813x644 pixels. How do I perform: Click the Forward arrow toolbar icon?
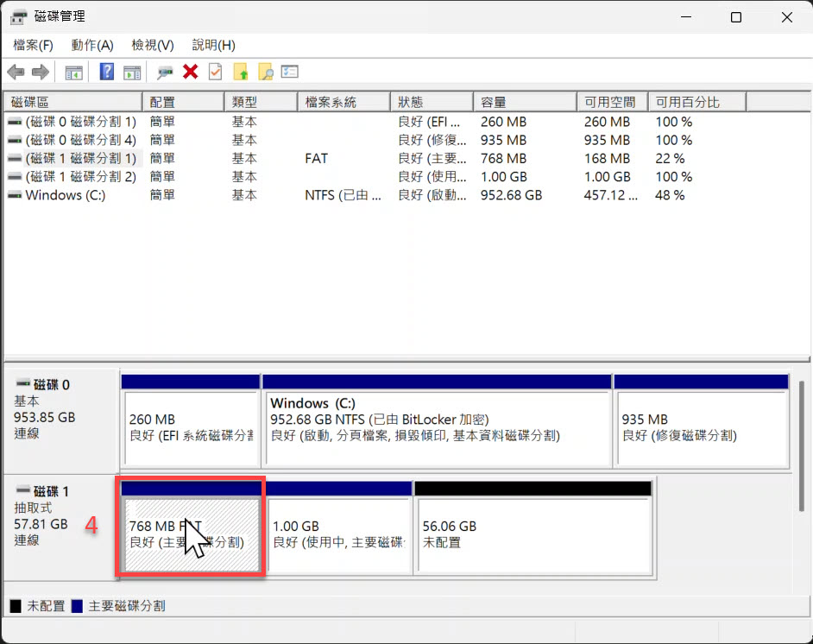point(40,73)
